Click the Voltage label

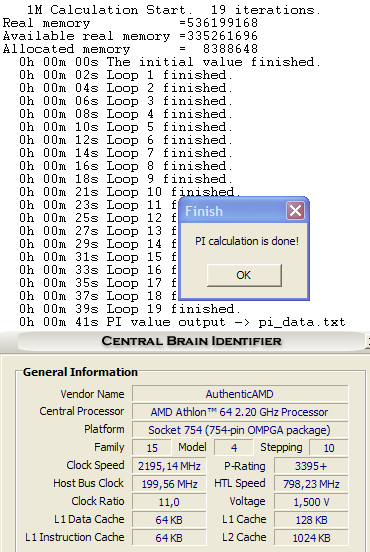[247, 501]
